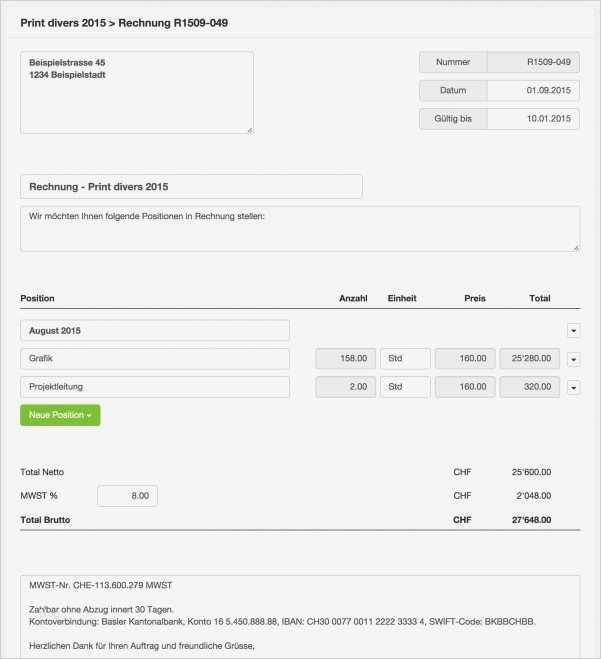Click the footer payment terms text area
The image size is (601, 659).
(x=300, y=616)
